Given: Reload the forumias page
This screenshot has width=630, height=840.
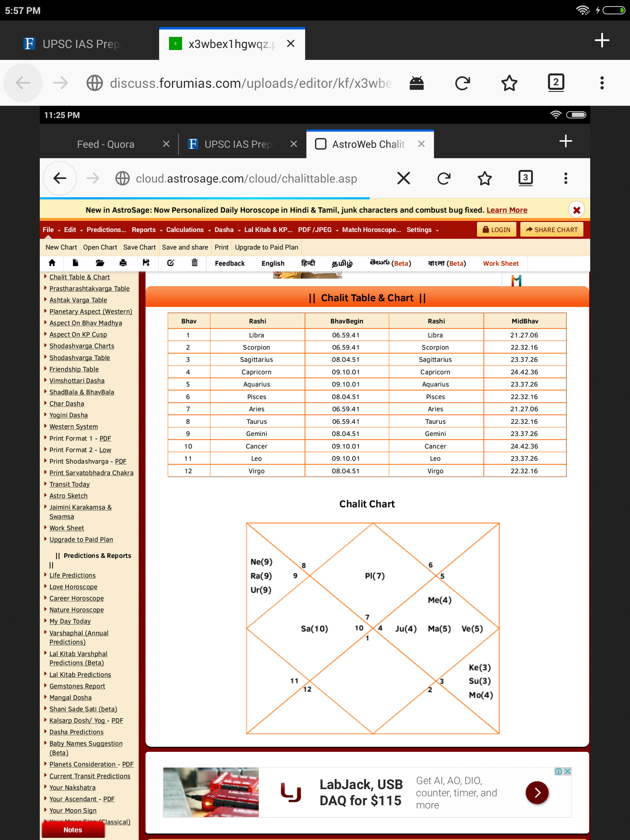Looking at the screenshot, I should (463, 83).
